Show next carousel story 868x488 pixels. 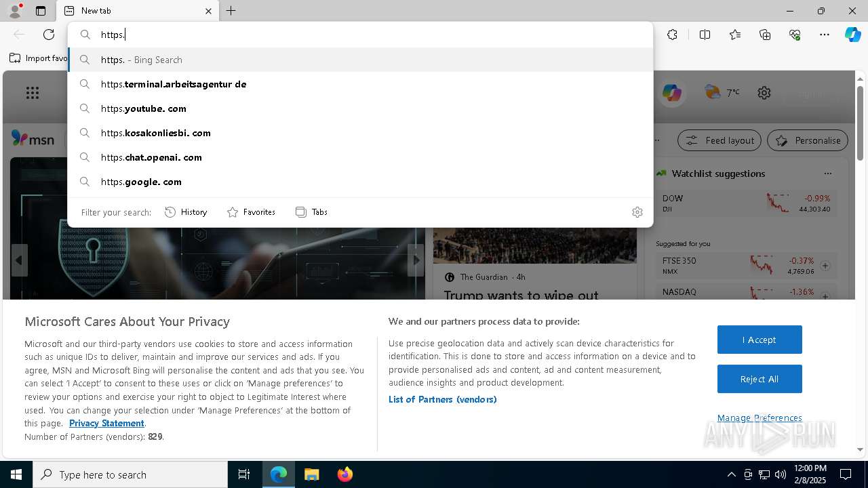point(416,260)
